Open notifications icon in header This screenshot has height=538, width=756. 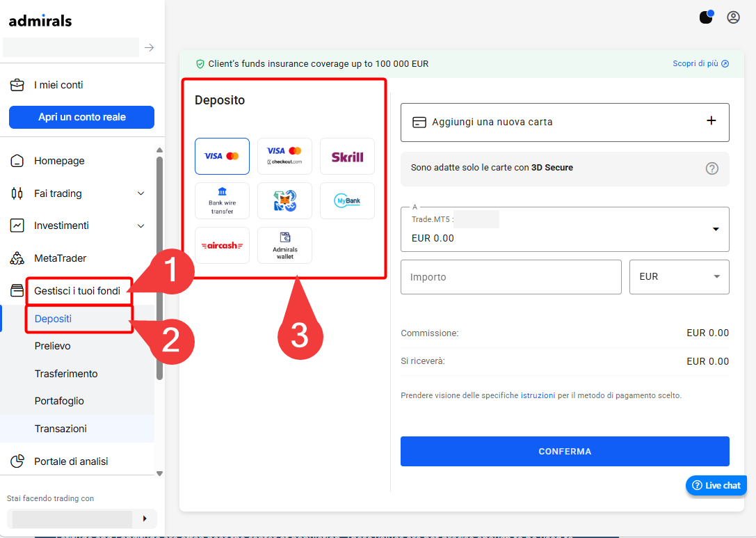[x=707, y=17]
